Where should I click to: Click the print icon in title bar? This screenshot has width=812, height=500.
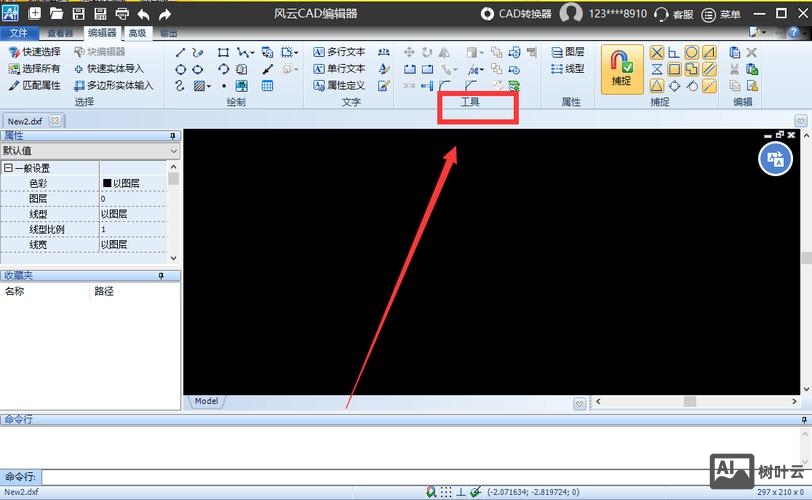click(x=122, y=13)
